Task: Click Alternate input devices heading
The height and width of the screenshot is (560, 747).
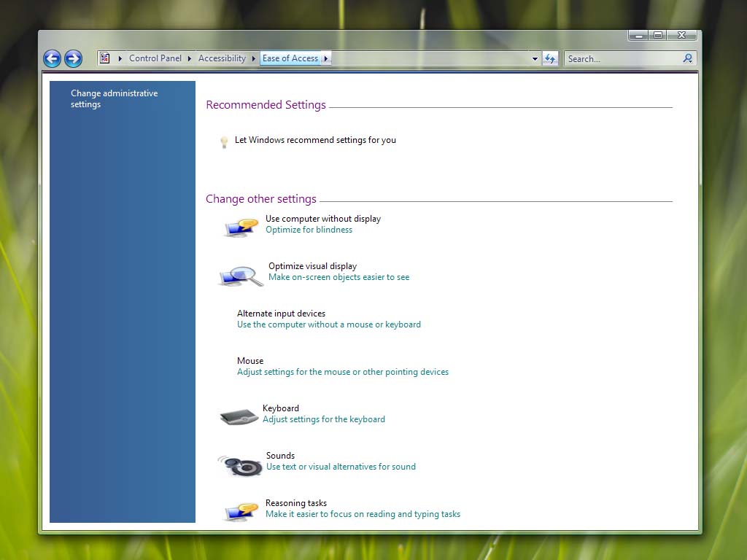Action: tap(281, 314)
